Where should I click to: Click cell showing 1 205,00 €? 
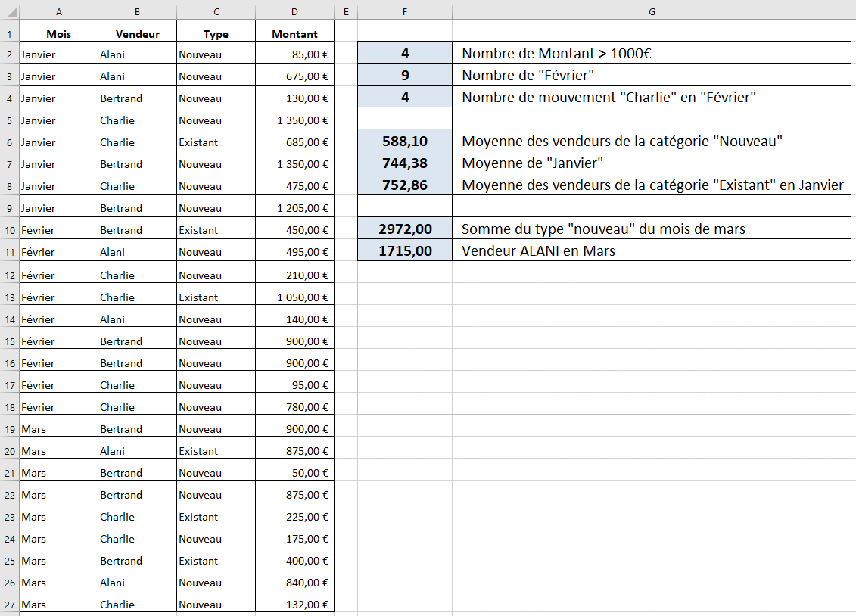pyautogui.click(x=294, y=208)
